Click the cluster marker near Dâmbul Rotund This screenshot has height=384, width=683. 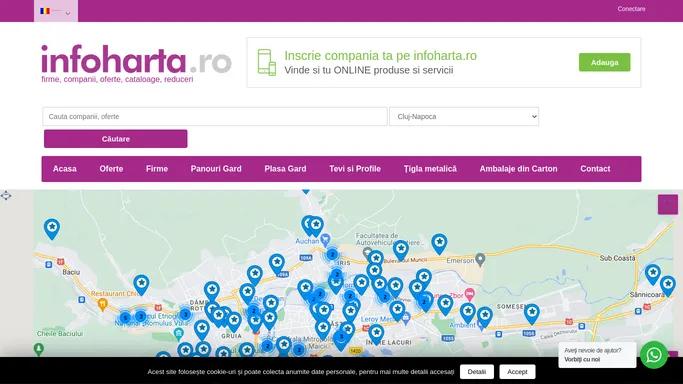tap(185, 314)
